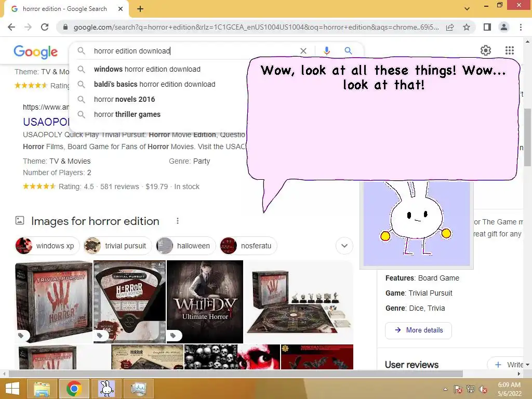Clear the search box with the X icon
Image resolution: width=532 pixels, height=399 pixels.
[x=303, y=51]
